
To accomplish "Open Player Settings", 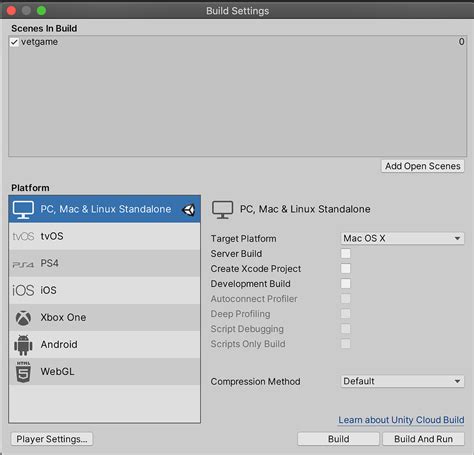I will tap(52, 439).
